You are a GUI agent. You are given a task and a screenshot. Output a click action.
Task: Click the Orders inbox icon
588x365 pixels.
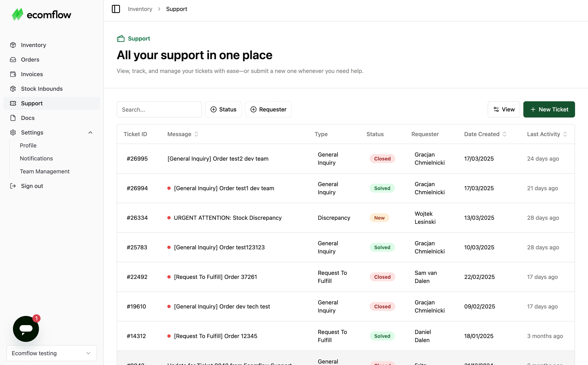pos(13,60)
